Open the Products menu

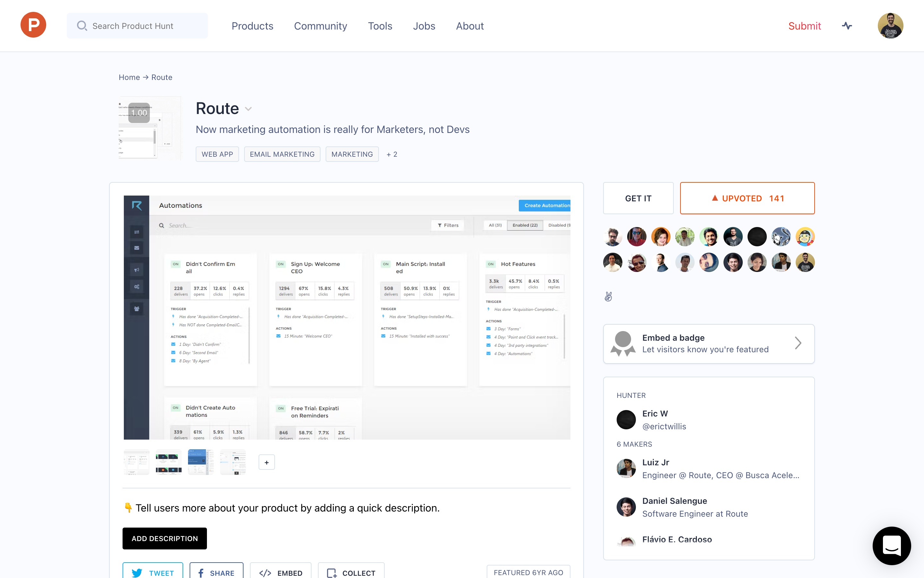point(252,26)
